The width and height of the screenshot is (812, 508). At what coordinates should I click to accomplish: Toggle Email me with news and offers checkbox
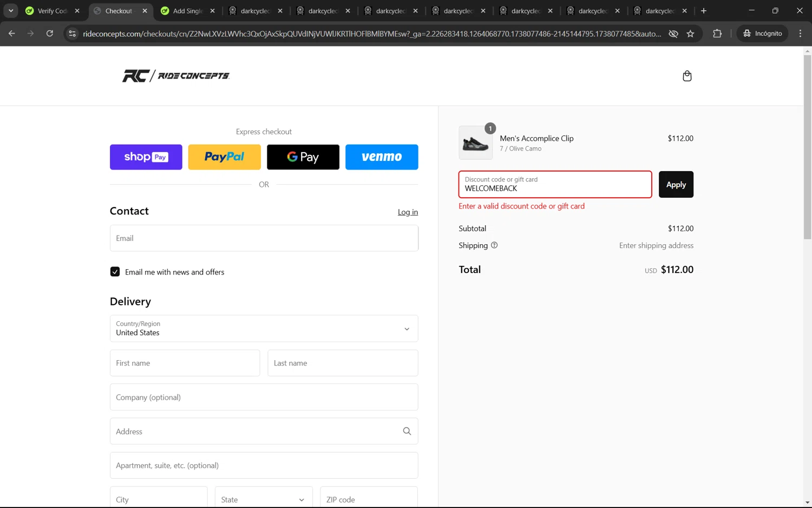(115, 272)
